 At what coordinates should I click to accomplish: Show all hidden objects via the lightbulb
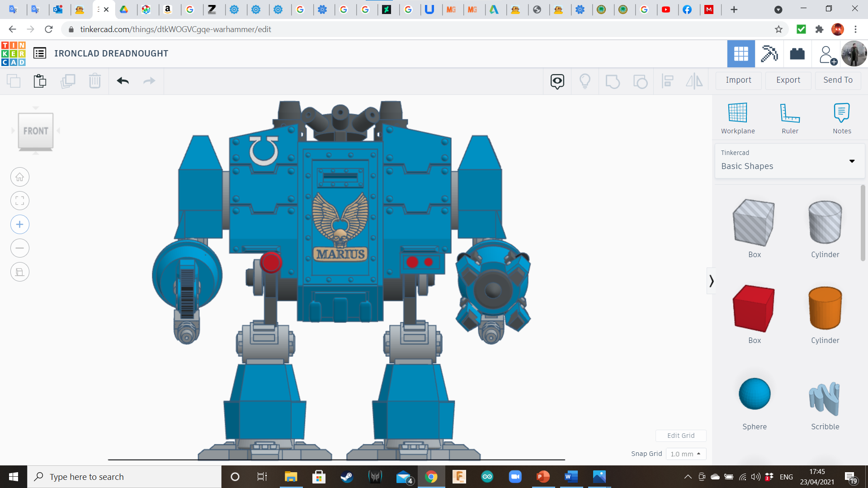[585, 81]
